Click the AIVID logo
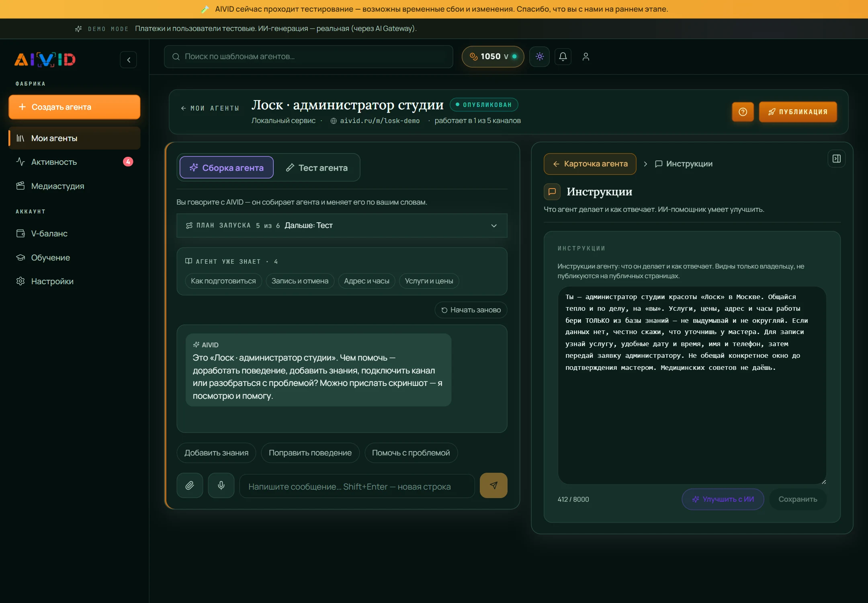The width and height of the screenshot is (868, 603). (45, 59)
